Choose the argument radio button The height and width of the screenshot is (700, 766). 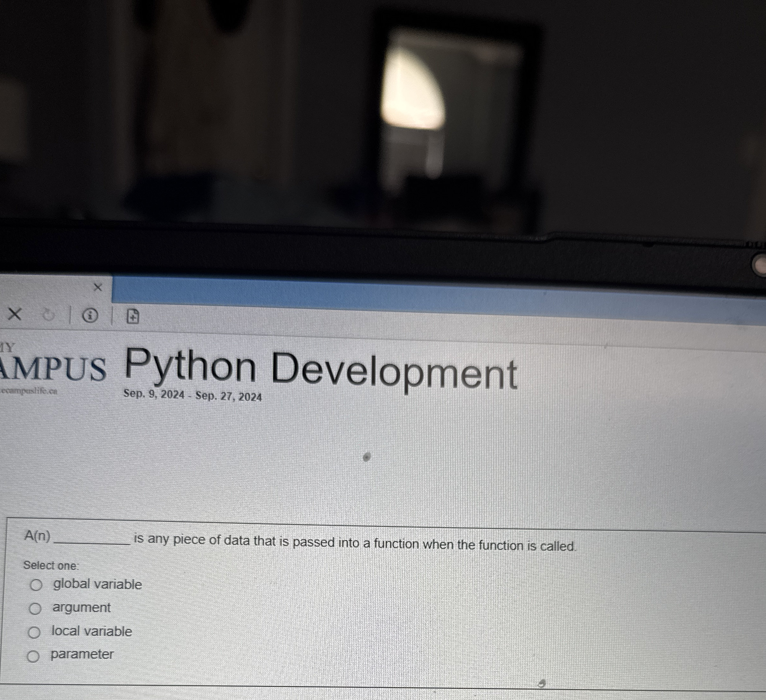pyautogui.click(x=35, y=609)
